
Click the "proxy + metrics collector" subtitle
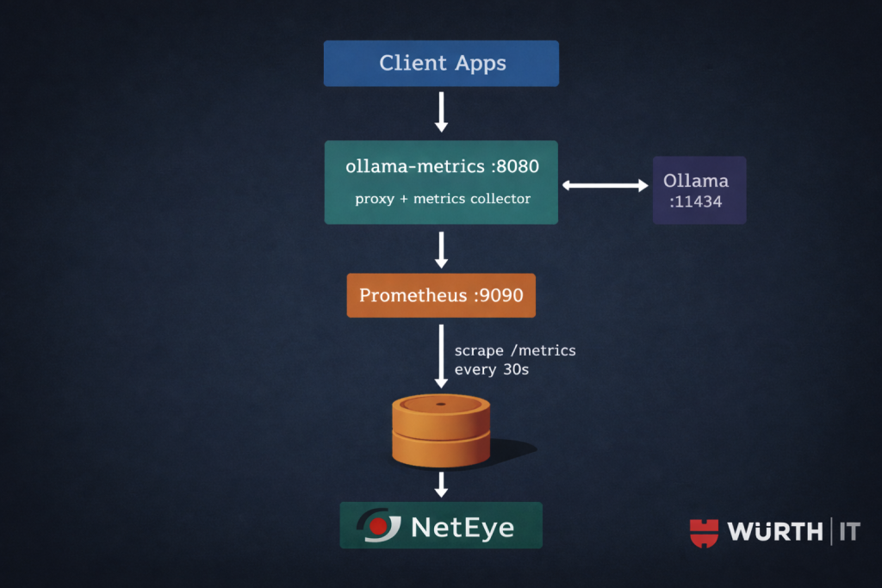443,199
